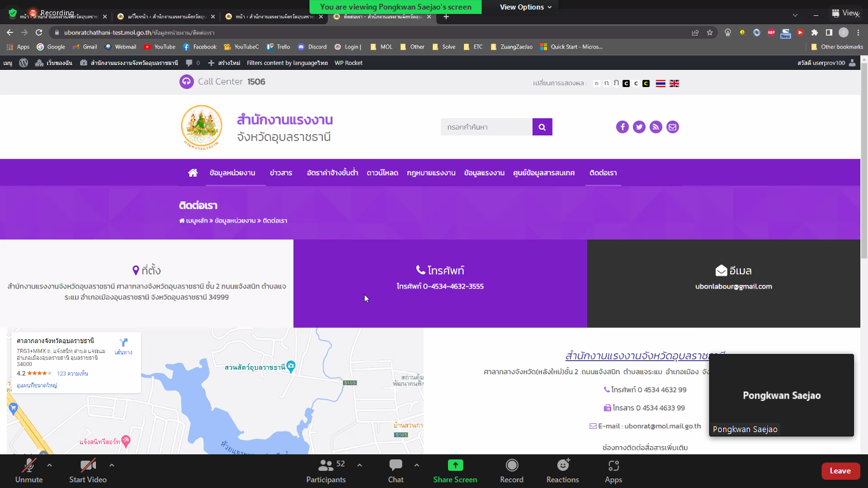Open Participants panel in Zoom
Viewport: 868px width, 488px height.
(326, 471)
